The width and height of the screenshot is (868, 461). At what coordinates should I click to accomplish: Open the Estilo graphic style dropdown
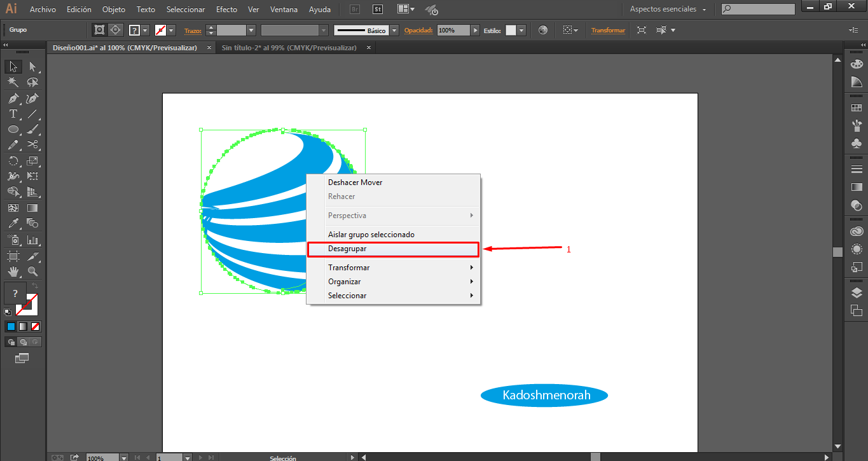(521, 30)
